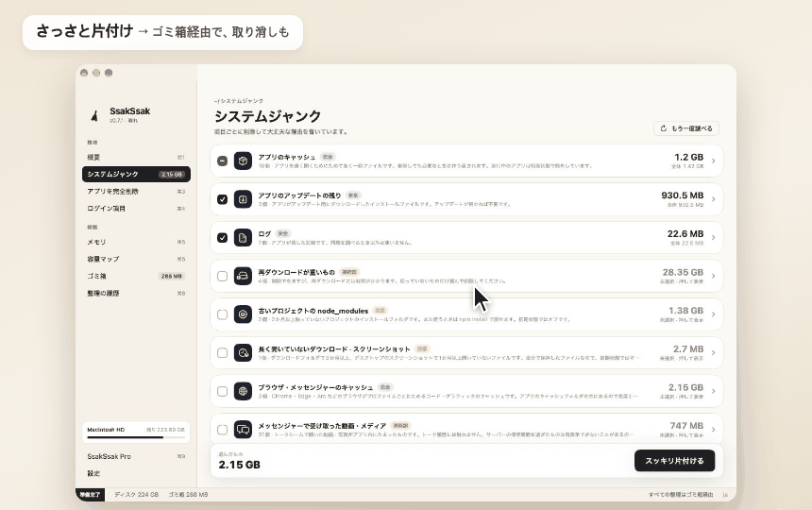This screenshot has height=510, width=812.
Task: Click the スッキリ片付ける clean button
Action: [x=674, y=461]
